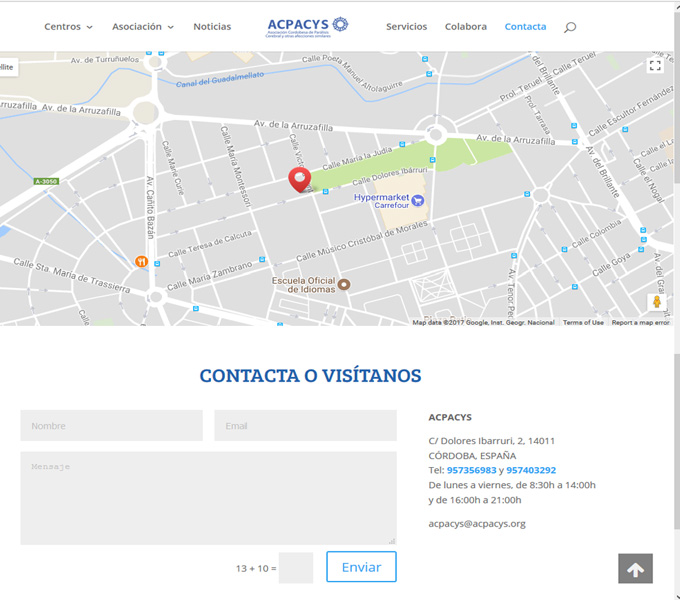Select the Contacta menu item
This screenshot has height=600, width=680.
click(525, 27)
